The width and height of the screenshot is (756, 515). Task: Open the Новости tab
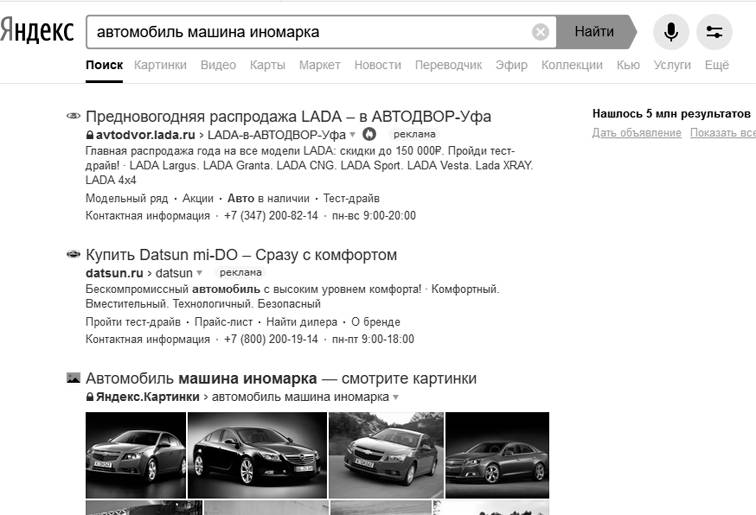point(377,65)
